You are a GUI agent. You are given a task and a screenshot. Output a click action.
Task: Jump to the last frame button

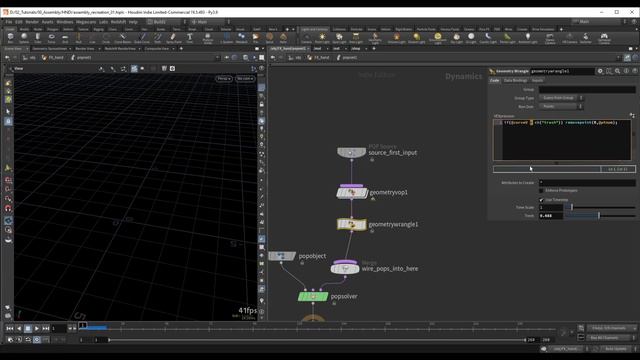point(46,328)
